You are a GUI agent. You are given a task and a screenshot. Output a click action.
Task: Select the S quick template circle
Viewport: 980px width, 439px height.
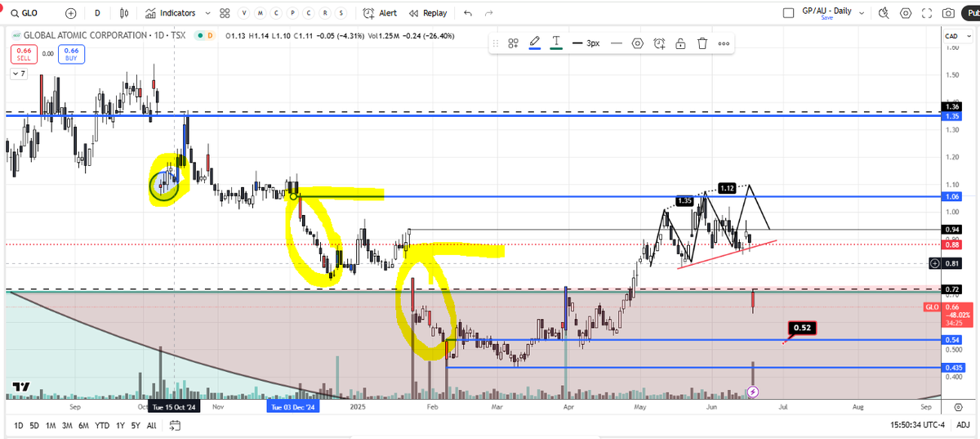342,13
